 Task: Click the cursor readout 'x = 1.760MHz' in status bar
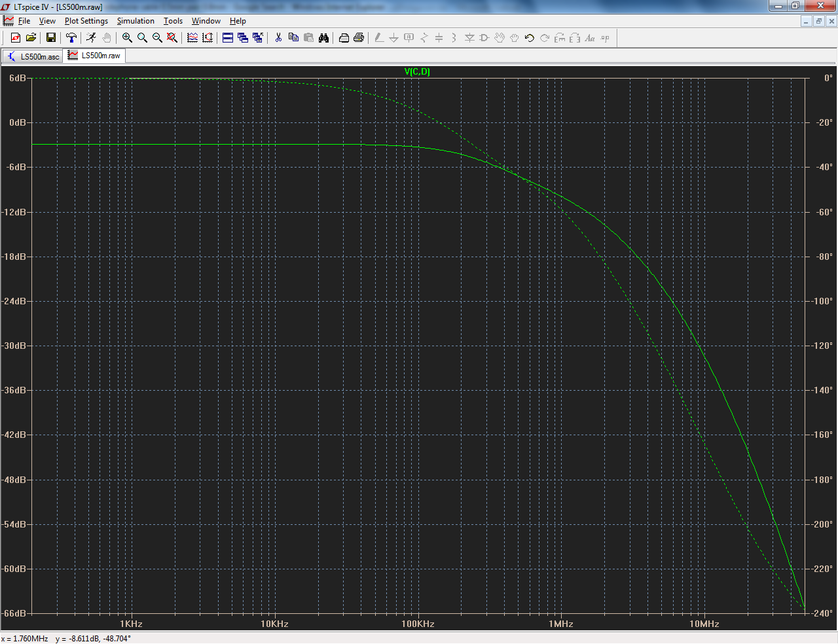point(25,639)
